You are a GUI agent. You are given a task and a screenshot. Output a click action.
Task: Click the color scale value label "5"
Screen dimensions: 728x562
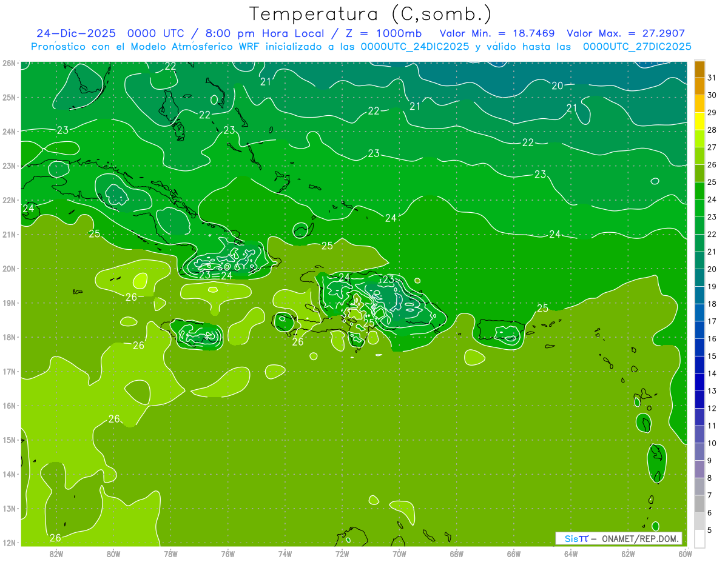click(710, 530)
